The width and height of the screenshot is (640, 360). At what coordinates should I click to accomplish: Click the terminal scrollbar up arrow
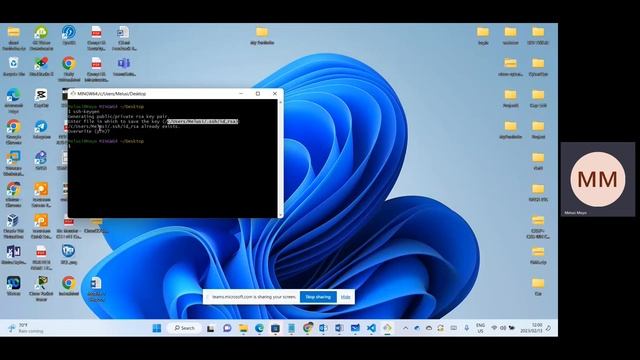[x=280, y=102]
